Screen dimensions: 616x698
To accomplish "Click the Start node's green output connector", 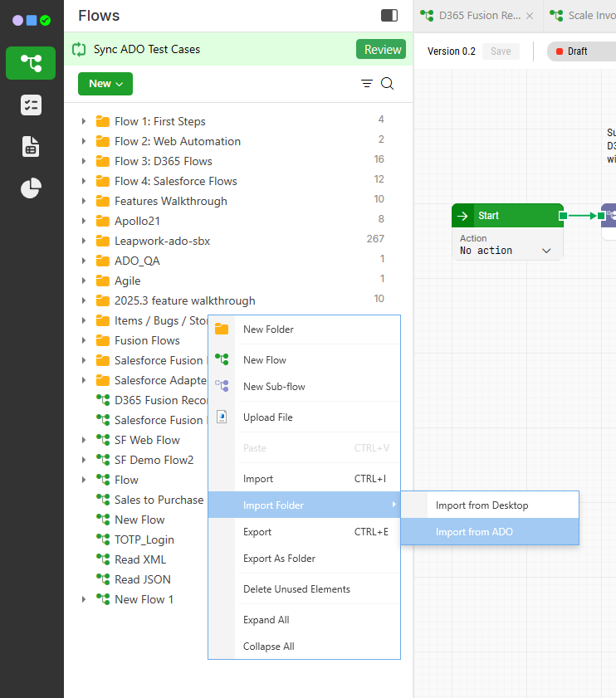I will coord(564,216).
